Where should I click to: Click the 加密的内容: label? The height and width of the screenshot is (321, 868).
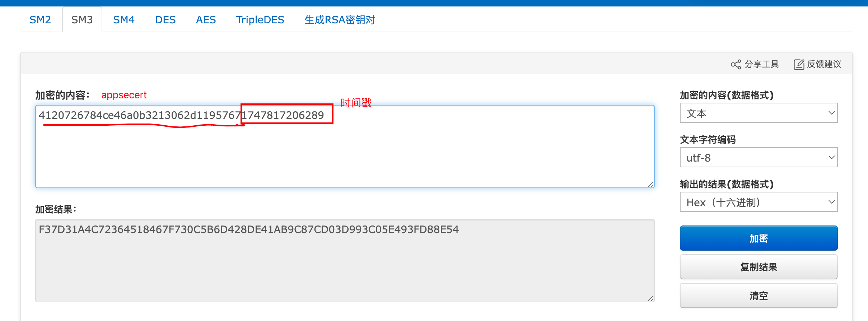[62, 95]
